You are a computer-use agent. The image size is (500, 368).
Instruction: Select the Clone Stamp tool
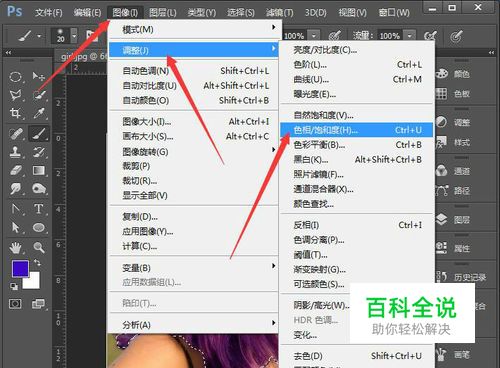15,152
